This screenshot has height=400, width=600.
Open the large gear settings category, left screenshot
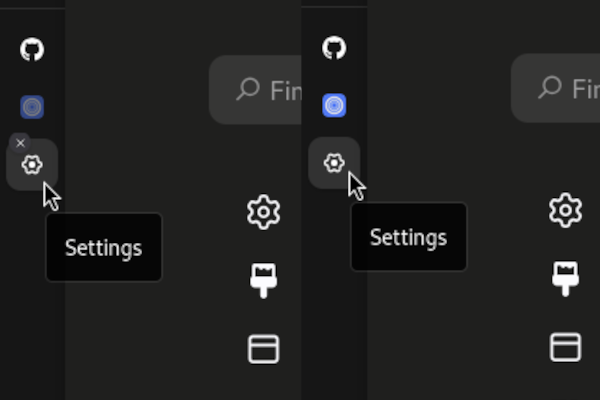point(263,212)
